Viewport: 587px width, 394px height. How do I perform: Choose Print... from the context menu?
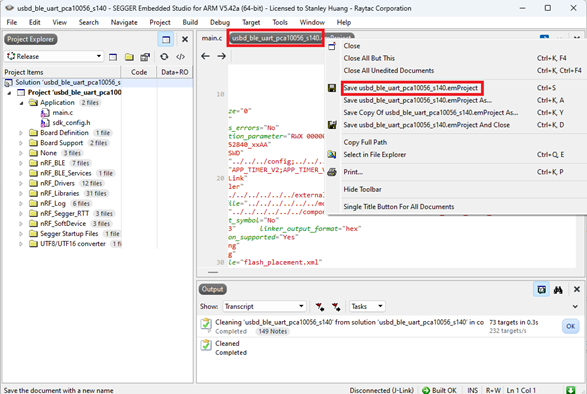click(353, 172)
